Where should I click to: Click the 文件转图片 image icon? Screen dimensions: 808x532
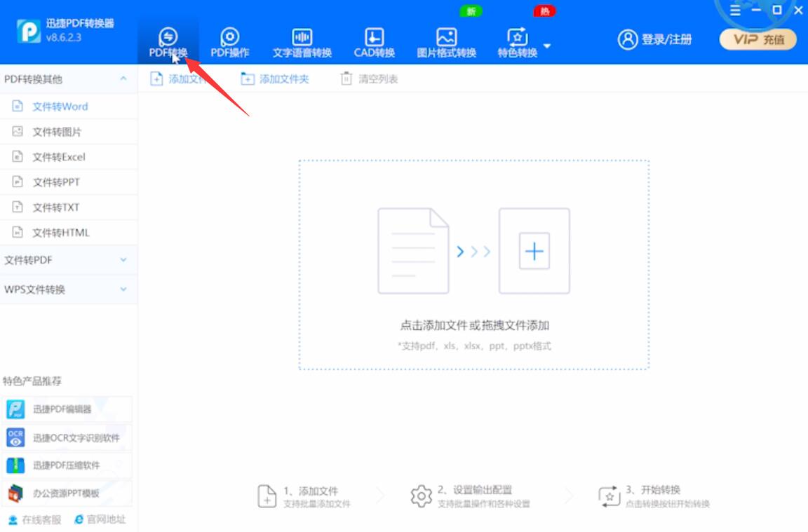[x=18, y=131]
